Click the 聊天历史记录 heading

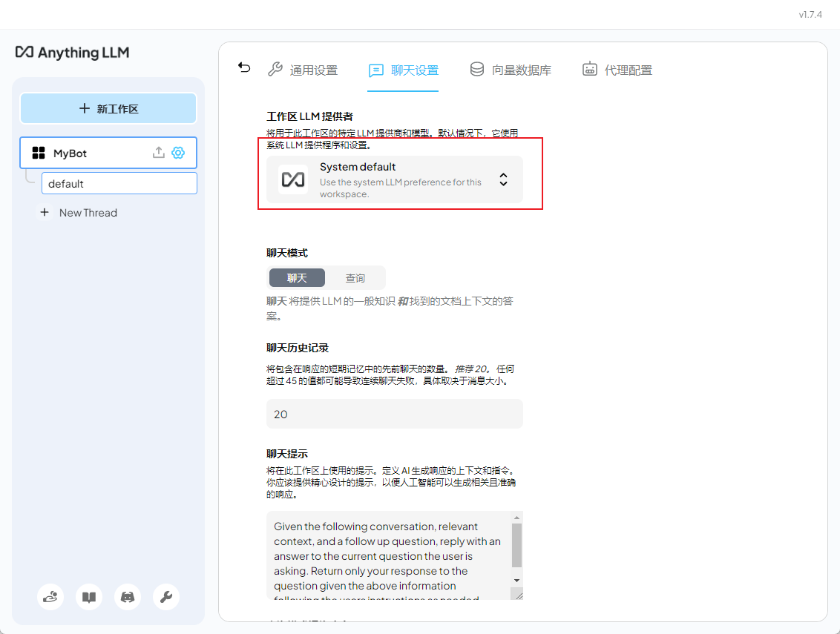pyautogui.click(x=298, y=348)
